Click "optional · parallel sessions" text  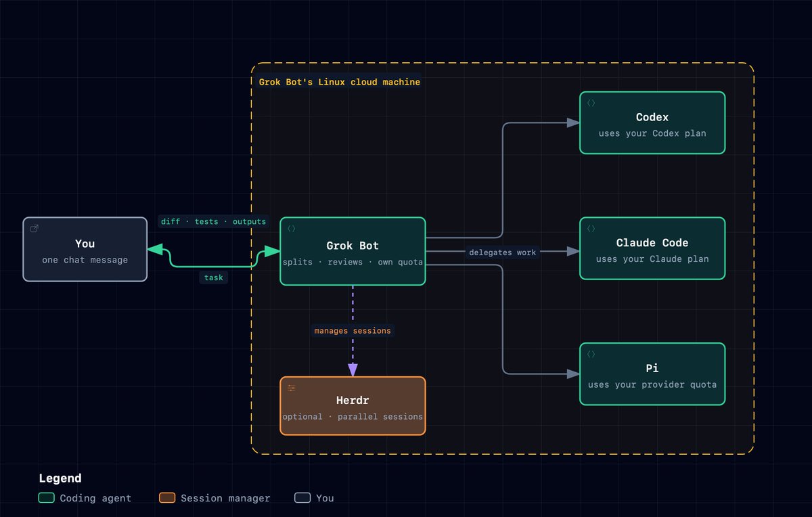[x=353, y=417]
